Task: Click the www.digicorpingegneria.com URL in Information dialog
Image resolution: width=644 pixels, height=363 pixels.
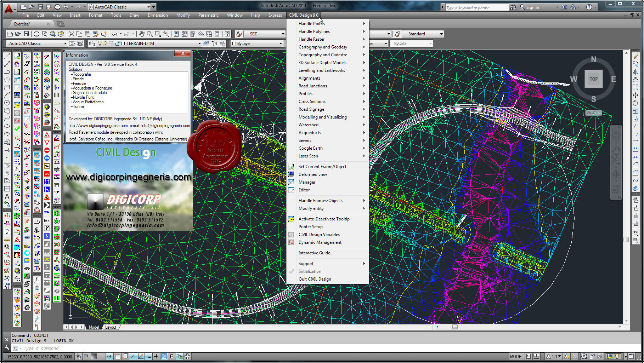Action: pyautogui.click(x=98, y=126)
